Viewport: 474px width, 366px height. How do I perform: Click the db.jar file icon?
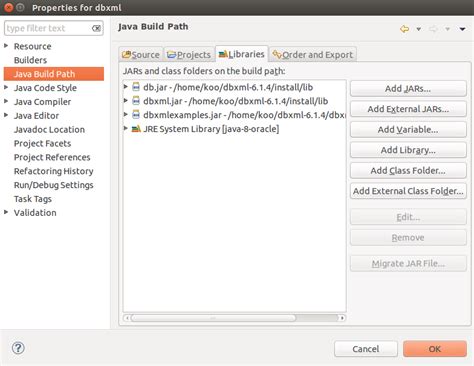136,87
